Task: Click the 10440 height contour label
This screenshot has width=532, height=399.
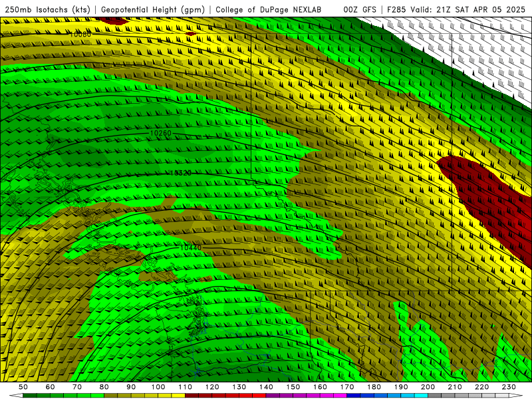Action: [x=191, y=247]
